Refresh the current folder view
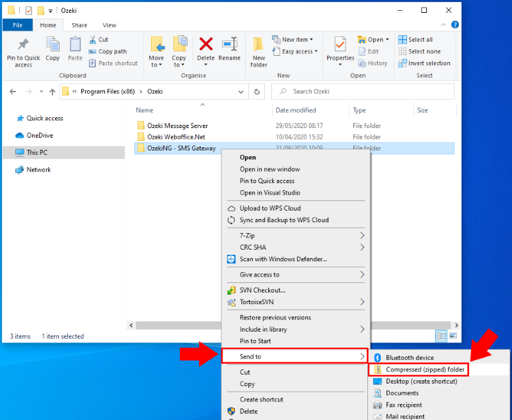 point(257,92)
